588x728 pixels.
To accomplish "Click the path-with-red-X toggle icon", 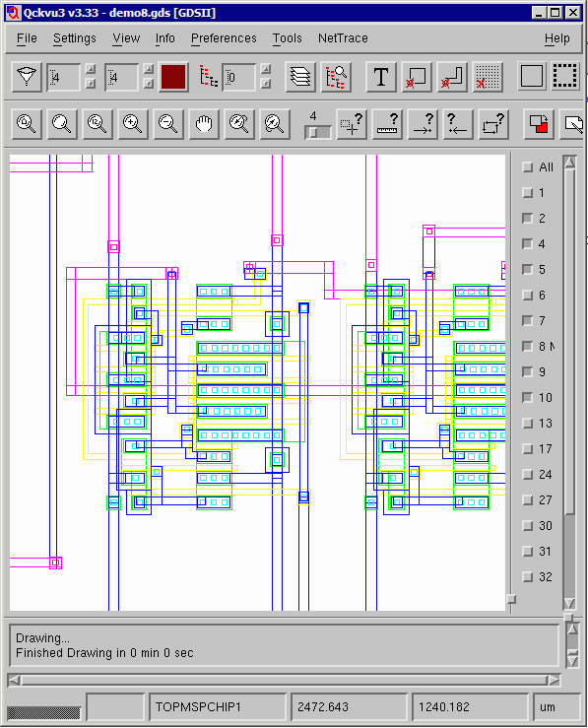I will pos(452,77).
